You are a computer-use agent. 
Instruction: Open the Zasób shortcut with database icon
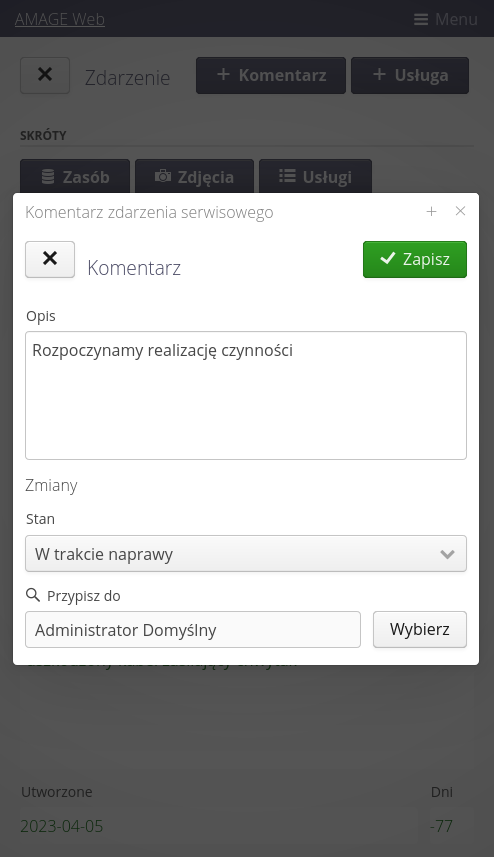click(x=75, y=177)
